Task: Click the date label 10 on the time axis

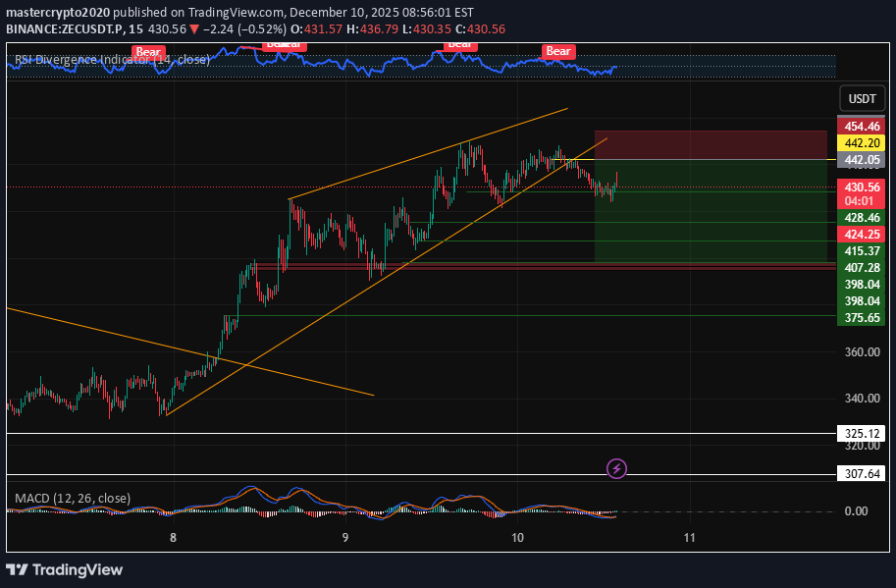Action: (x=517, y=538)
